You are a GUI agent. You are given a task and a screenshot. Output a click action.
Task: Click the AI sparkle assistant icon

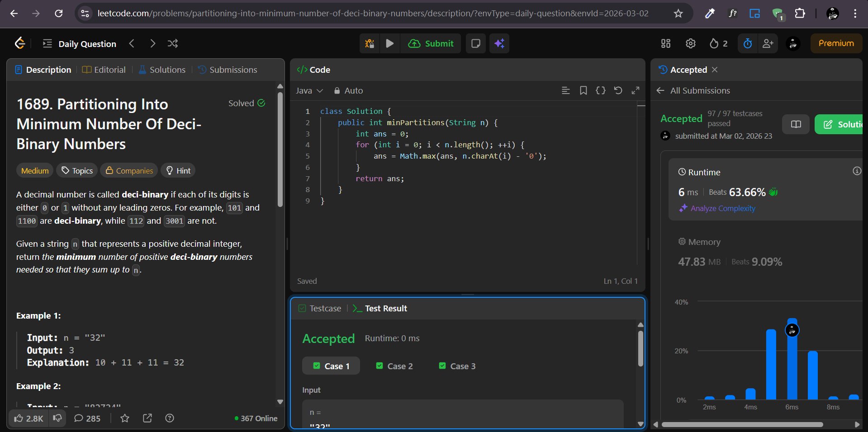[x=499, y=43]
